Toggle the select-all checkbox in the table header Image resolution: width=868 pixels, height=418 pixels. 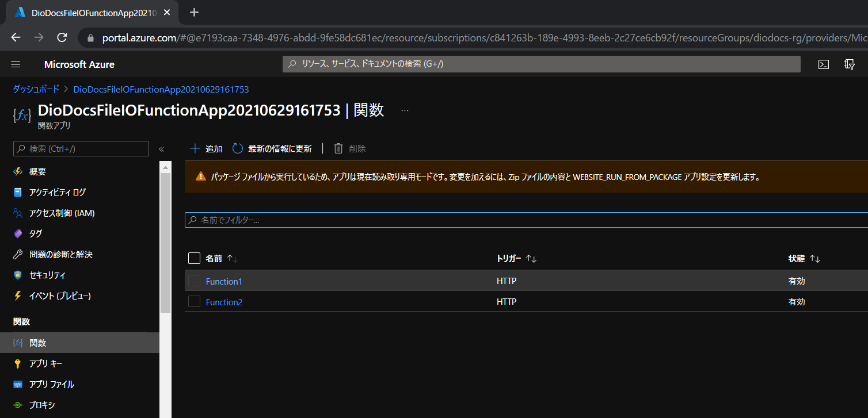194,258
